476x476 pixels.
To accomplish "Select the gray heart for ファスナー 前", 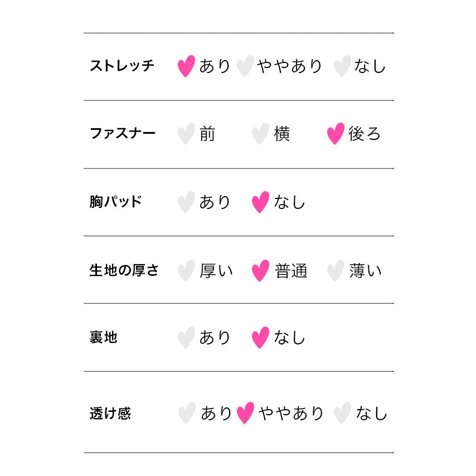I will (186, 134).
